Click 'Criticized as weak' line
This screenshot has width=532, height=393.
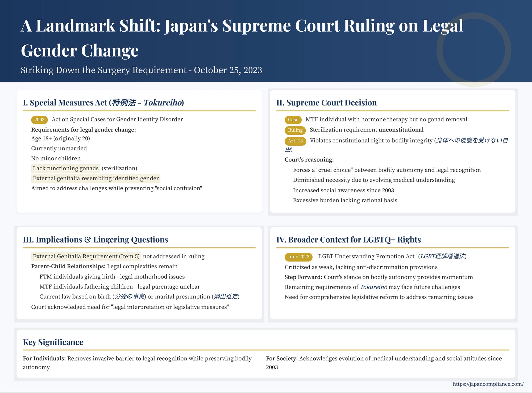(361, 267)
